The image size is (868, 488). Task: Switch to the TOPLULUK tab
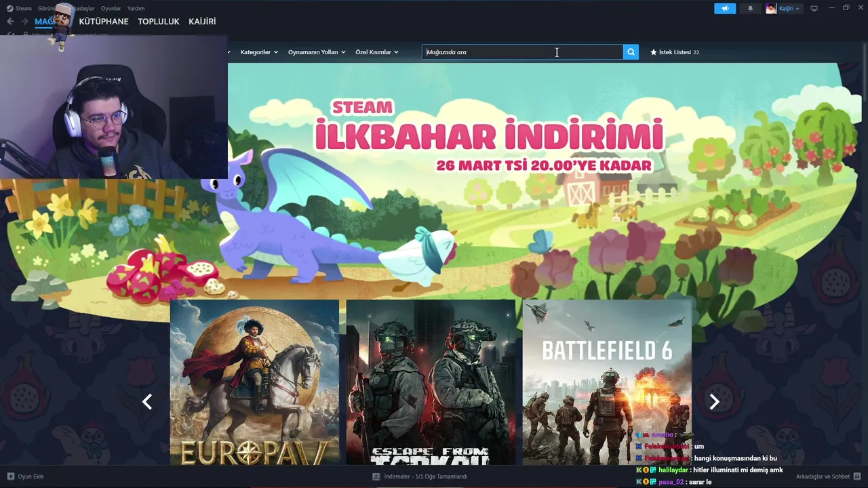[x=159, y=22]
